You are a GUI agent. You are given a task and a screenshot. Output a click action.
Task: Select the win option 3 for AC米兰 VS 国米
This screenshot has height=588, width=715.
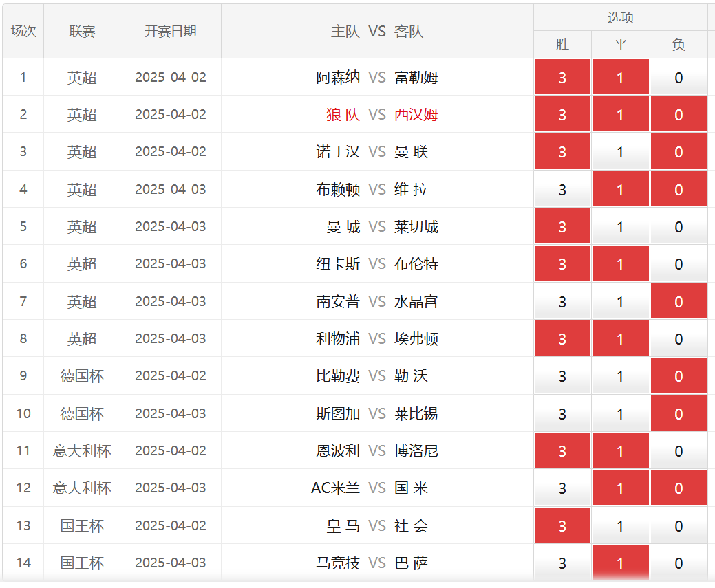tap(562, 488)
